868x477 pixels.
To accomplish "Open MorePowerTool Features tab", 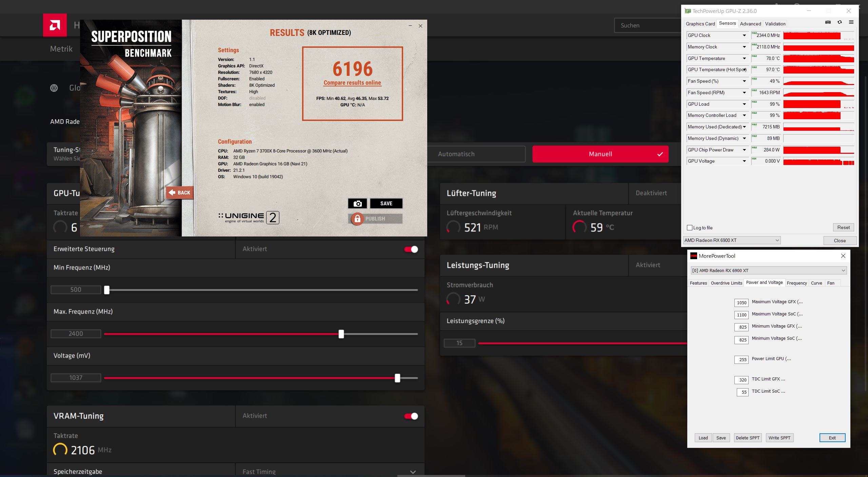I will tap(698, 283).
